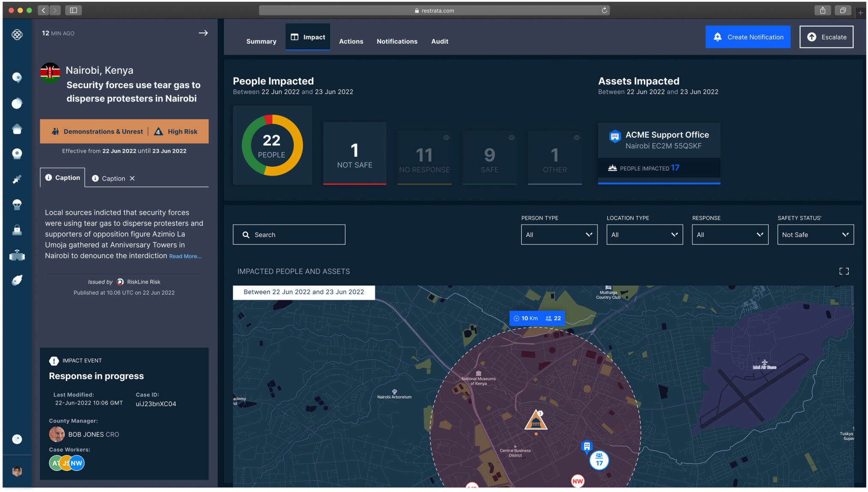
Task: Toggle visibility of the NO RESPONSE count card
Action: (446, 138)
